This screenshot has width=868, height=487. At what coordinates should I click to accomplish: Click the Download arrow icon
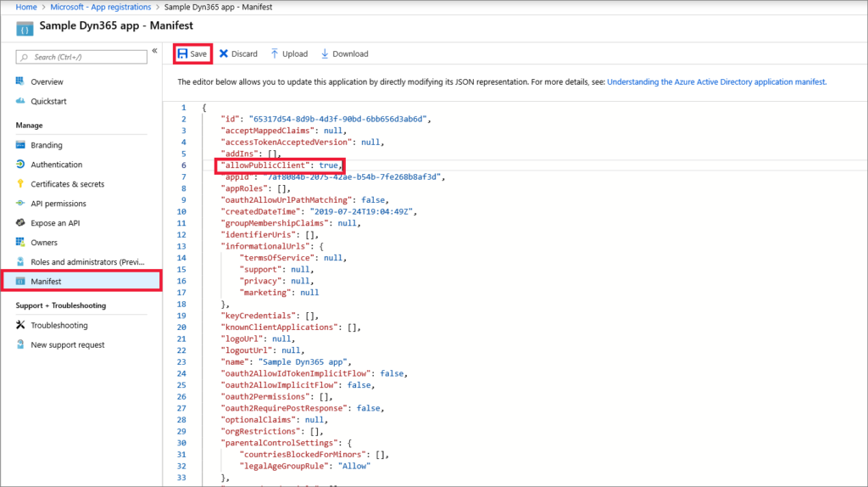pos(325,53)
